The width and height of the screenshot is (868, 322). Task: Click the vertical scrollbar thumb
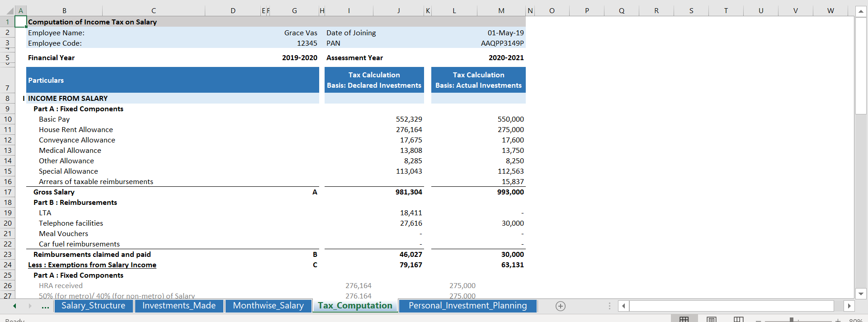point(861,66)
